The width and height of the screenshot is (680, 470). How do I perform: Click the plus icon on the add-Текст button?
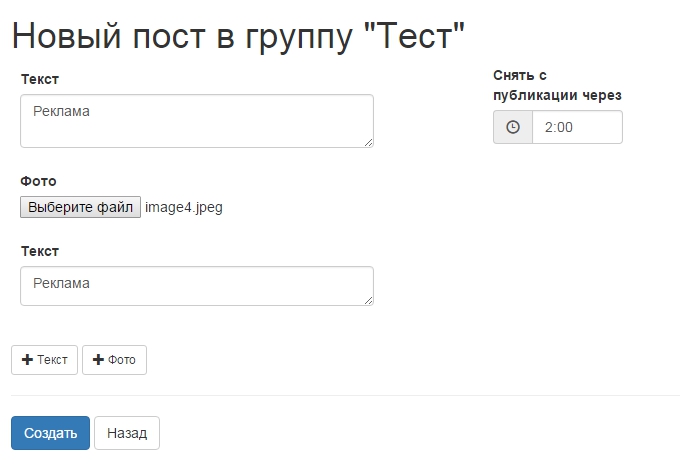click(x=27, y=360)
